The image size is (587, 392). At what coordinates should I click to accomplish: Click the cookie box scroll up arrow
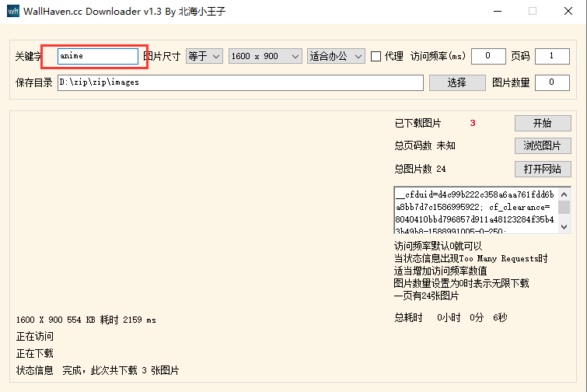click(564, 194)
